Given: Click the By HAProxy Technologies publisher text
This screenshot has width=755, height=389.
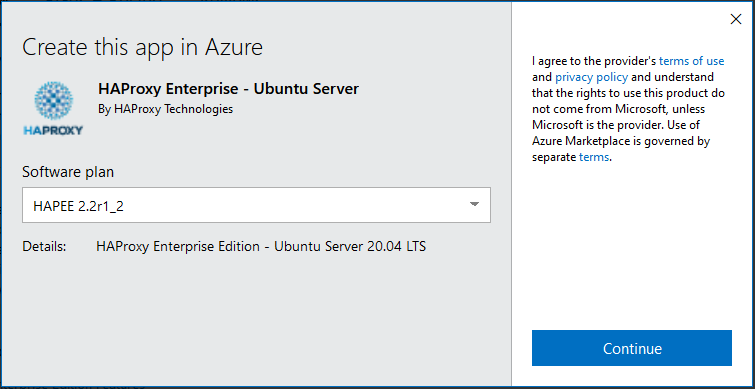Looking at the screenshot, I should (165, 109).
